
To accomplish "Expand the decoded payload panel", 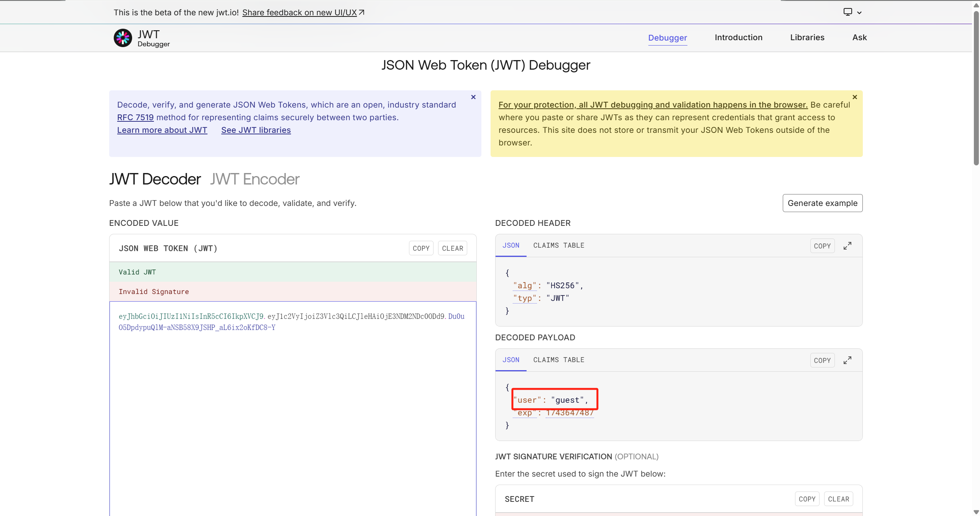I will (847, 360).
